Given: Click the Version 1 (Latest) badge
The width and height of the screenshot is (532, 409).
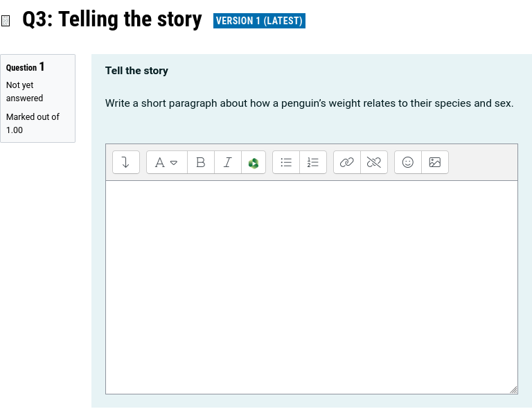Looking at the screenshot, I should pyautogui.click(x=260, y=21).
